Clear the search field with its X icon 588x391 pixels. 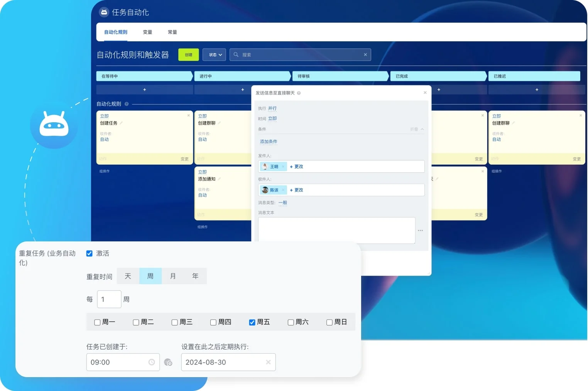[x=365, y=54]
